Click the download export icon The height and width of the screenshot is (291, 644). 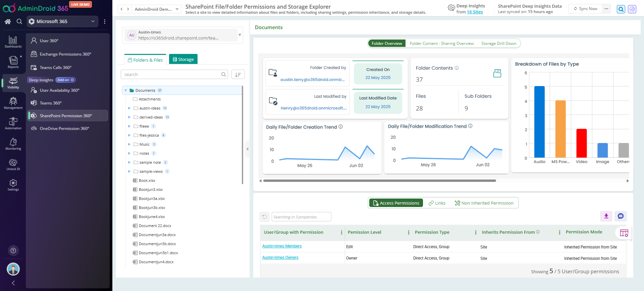(606, 216)
